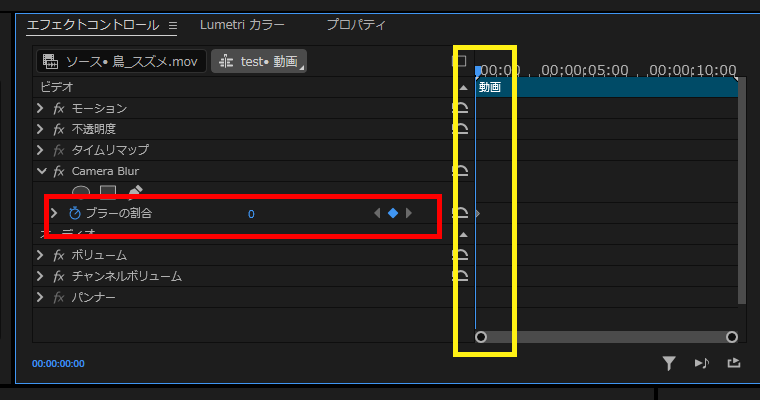Click the 00;00;10;00 mark on the ruler
Image resolution: width=760 pixels, height=400 pixels.
(x=693, y=70)
